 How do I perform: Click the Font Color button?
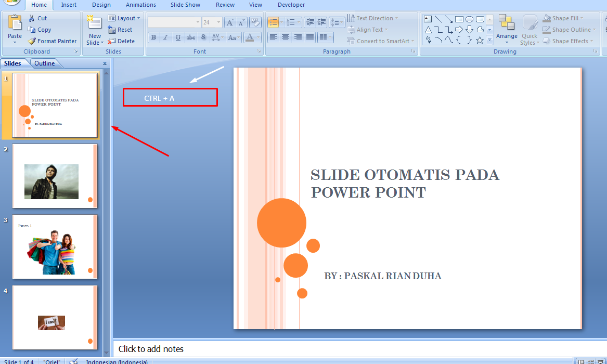click(250, 37)
